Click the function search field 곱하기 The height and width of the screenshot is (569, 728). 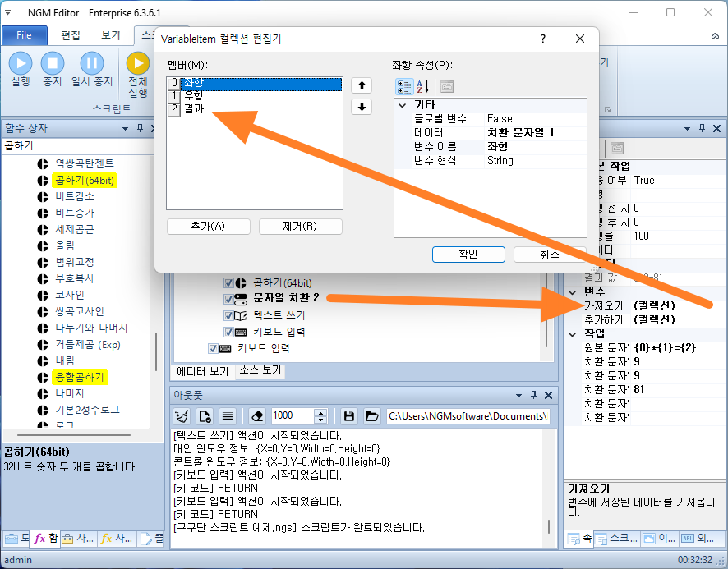(x=78, y=145)
